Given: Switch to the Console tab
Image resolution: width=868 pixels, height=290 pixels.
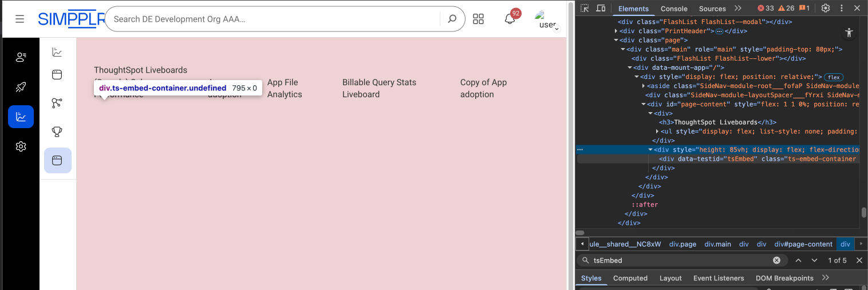Looking at the screenshot, I should click(674, 9).
